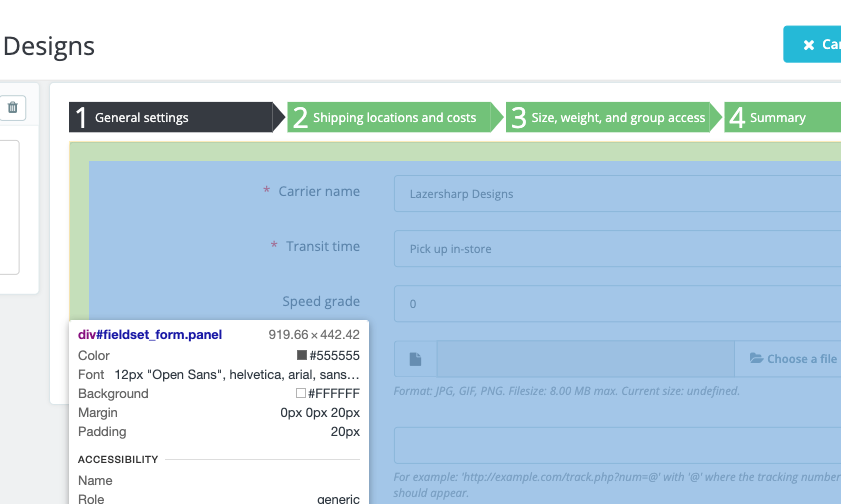Click the Designs page heading
Image resolution: width=841 pixels, height=504 pixels.
click(x=49, y=46)
